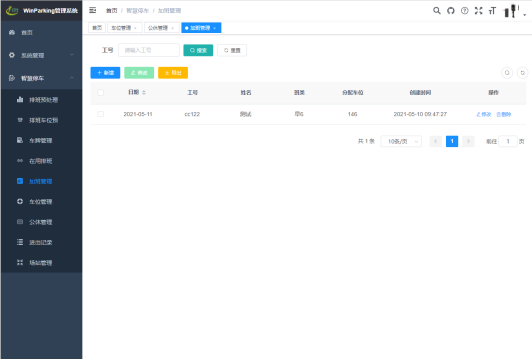Click the help question-mark icon
Viewport: 532px width, 360px height.
[x=464, y=11]
